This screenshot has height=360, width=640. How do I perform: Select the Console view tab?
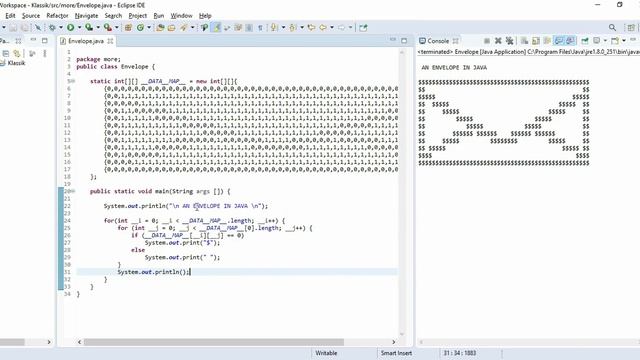(x=438, y=41)
